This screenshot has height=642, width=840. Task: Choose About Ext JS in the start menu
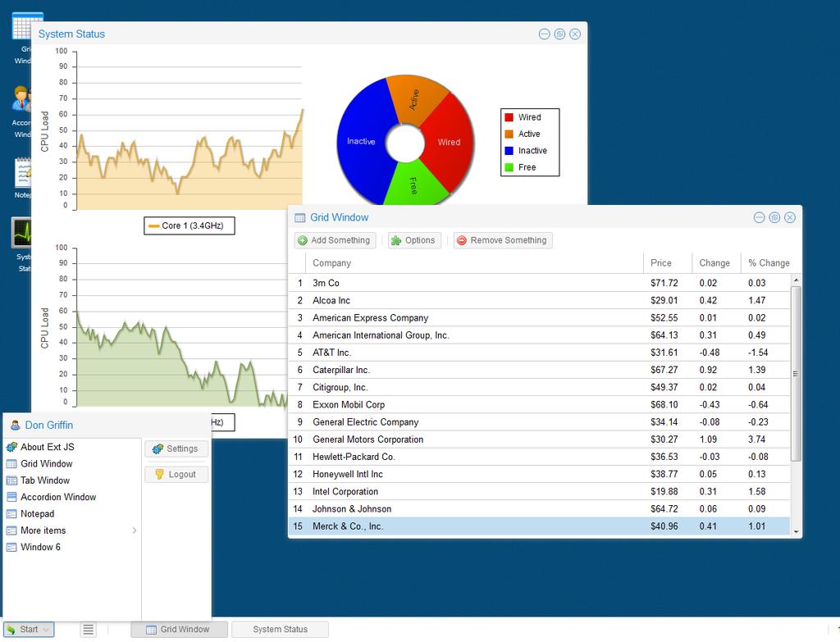72,447
